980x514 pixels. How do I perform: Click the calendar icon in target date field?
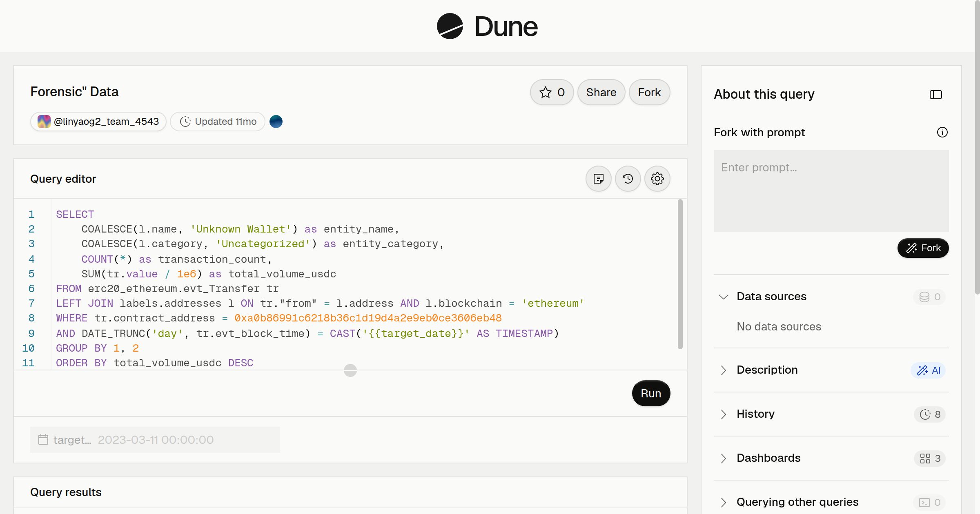(43, 439)
